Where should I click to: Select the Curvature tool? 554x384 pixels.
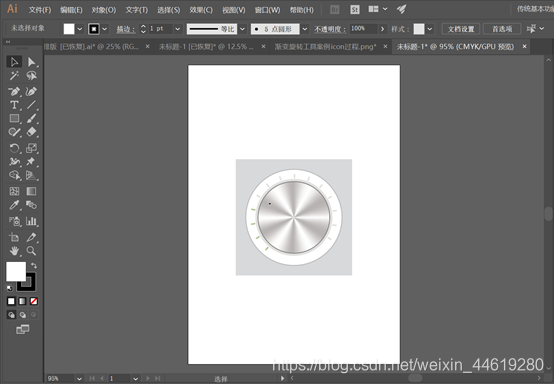click(x=31, y=91)
